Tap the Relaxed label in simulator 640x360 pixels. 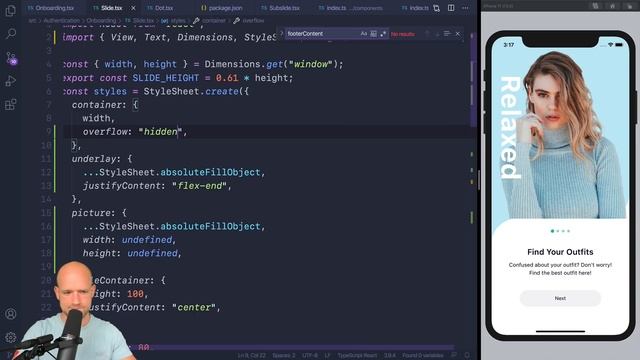[510, 127]
